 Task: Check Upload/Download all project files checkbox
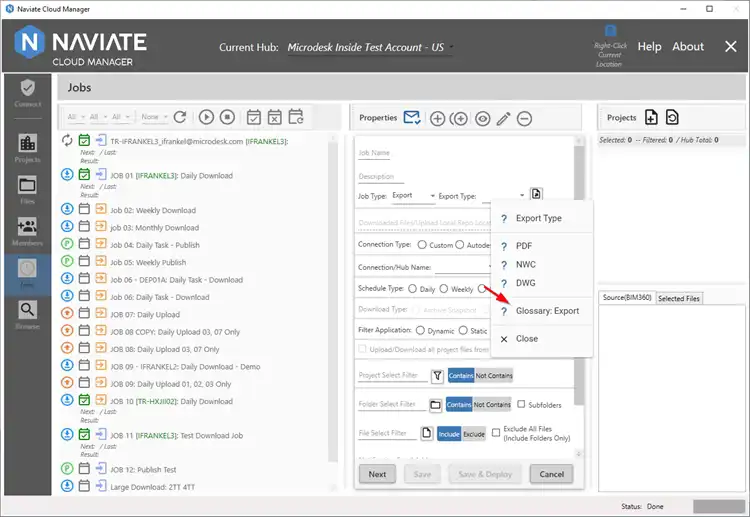point(362,349)
